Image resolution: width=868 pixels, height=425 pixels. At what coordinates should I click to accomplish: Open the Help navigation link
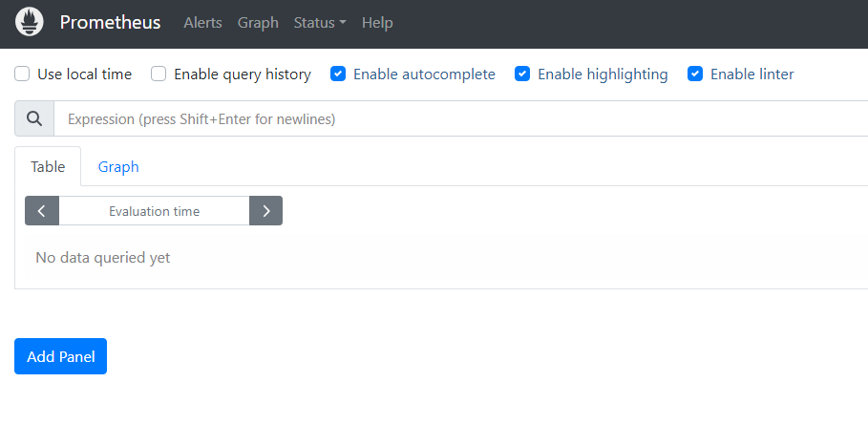[x=377, y=23]
